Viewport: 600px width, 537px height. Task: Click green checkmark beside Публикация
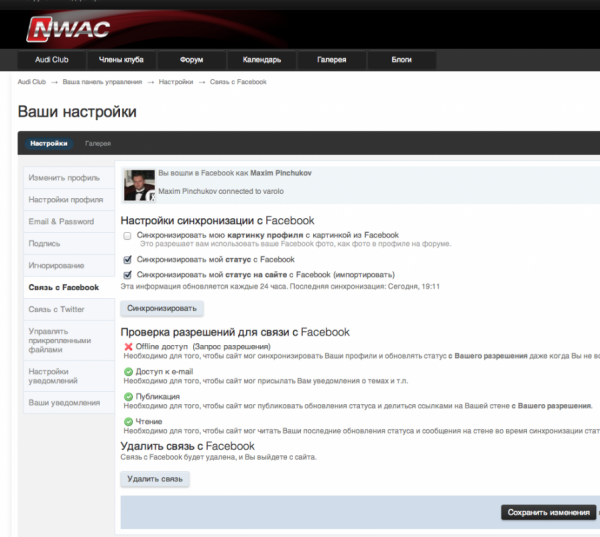[x=128, y=397]
